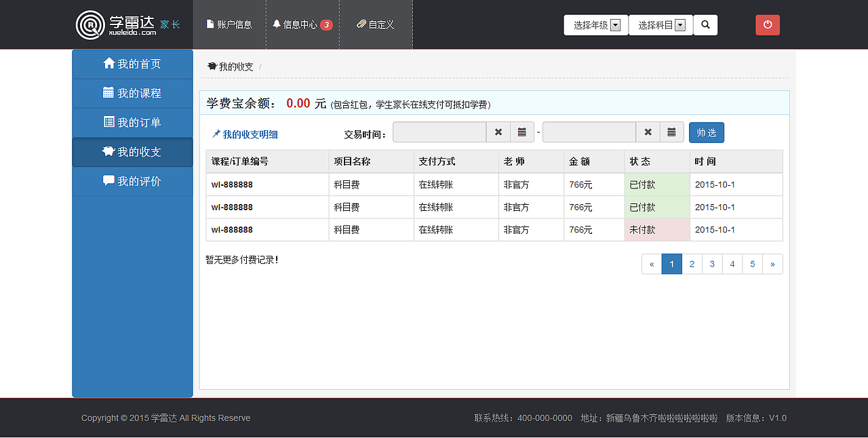Open 我的课程 in the sidebar
The width and height of the screenshot is (868, 438).
point(132,93)
